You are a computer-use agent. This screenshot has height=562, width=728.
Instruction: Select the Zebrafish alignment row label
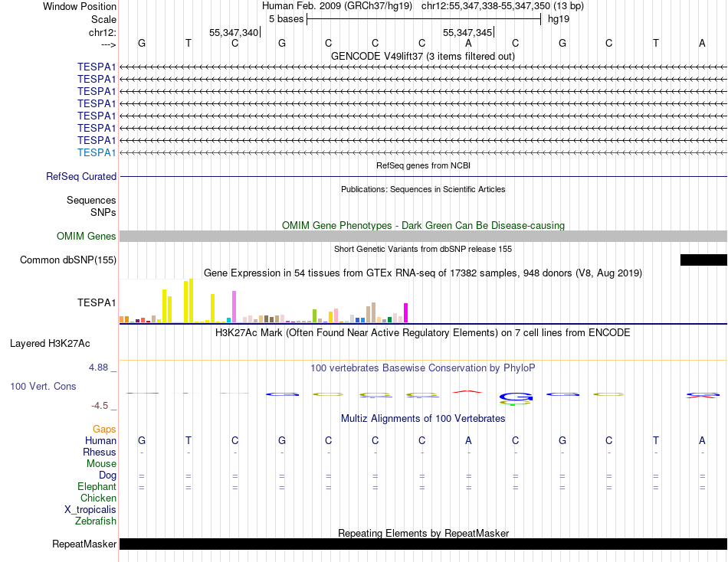[96, 521]
